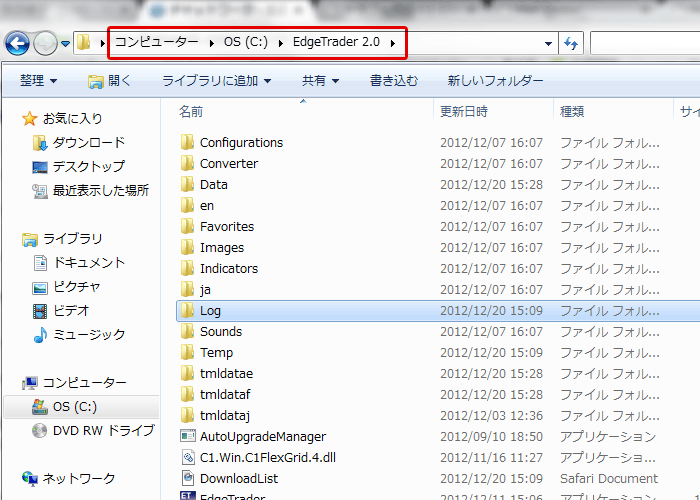Go back with the blue Back arrow button
Viewport: 700px width, 500px height.
coord(17,43)
